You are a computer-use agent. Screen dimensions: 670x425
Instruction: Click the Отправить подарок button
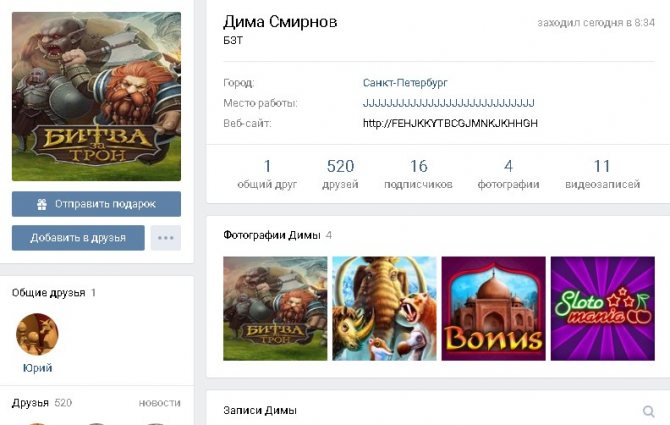pos(96,204)
